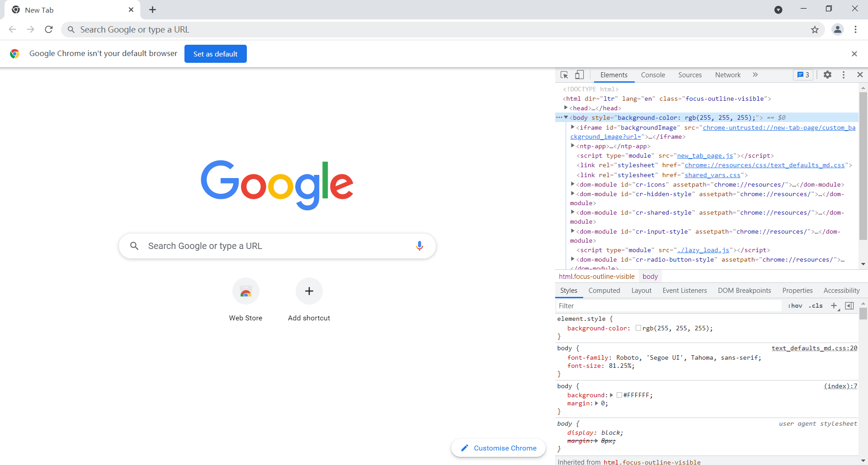Expand the background shorthand property triangle
This screenshot has width=868, height=465.
click(x=612, y=395)
